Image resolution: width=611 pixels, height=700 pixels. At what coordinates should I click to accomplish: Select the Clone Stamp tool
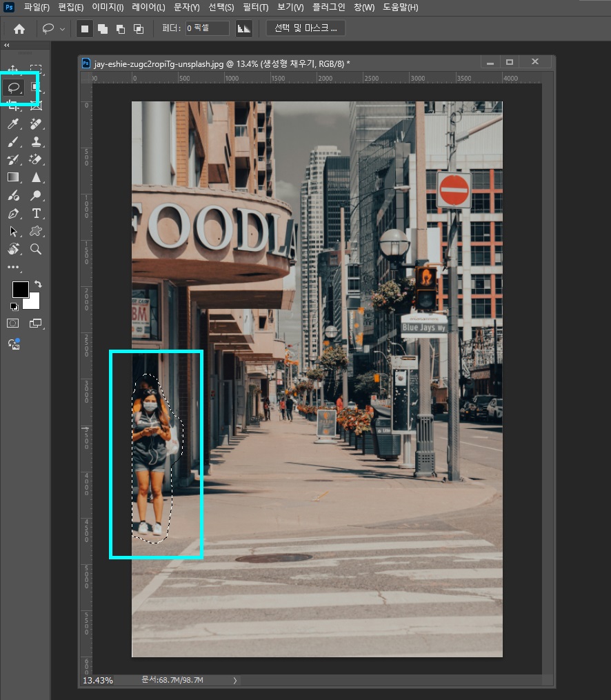(x=36, y=142)
